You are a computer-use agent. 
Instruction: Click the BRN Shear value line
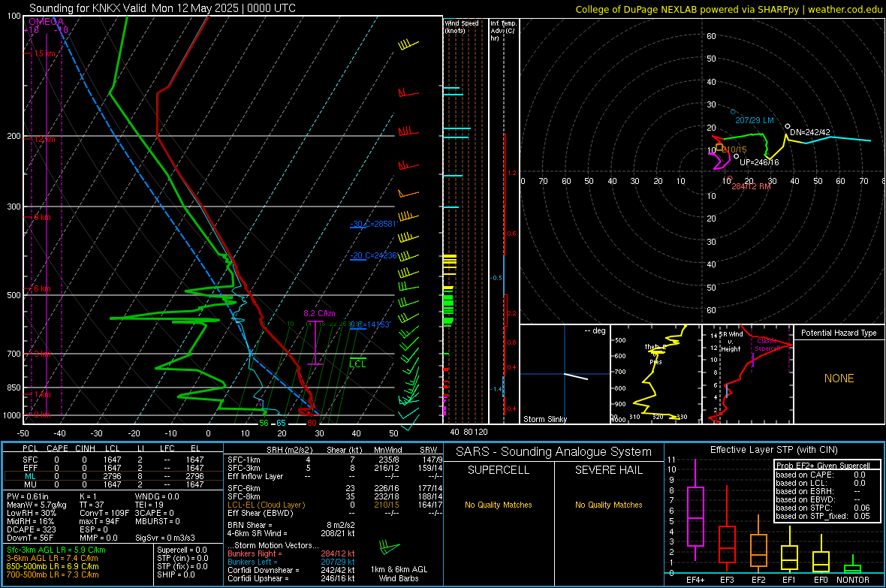291,525
